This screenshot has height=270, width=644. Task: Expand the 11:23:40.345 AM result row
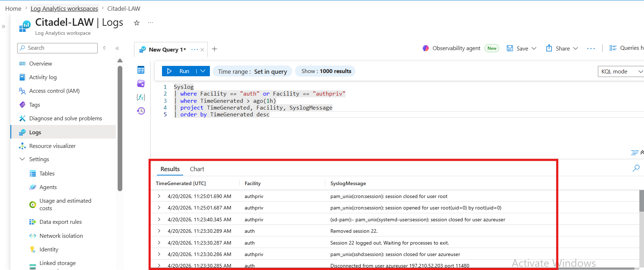(159, 220)
